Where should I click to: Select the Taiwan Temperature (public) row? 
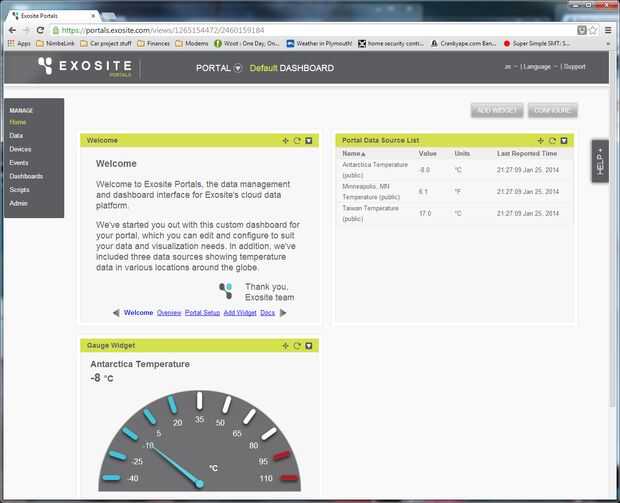point(455,214)
